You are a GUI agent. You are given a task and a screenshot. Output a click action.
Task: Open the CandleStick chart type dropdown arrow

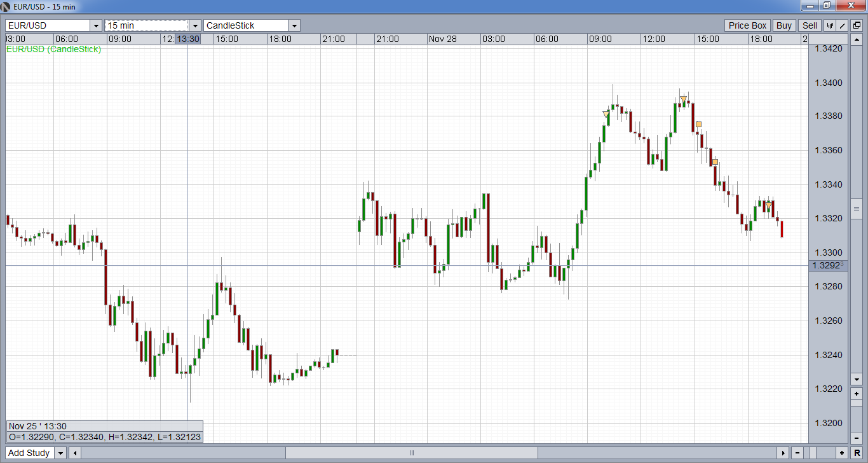coord(294,25)
